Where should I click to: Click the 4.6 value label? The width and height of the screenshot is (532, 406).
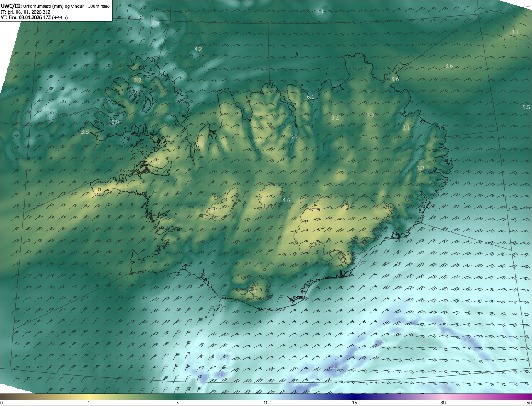point(286,201)
